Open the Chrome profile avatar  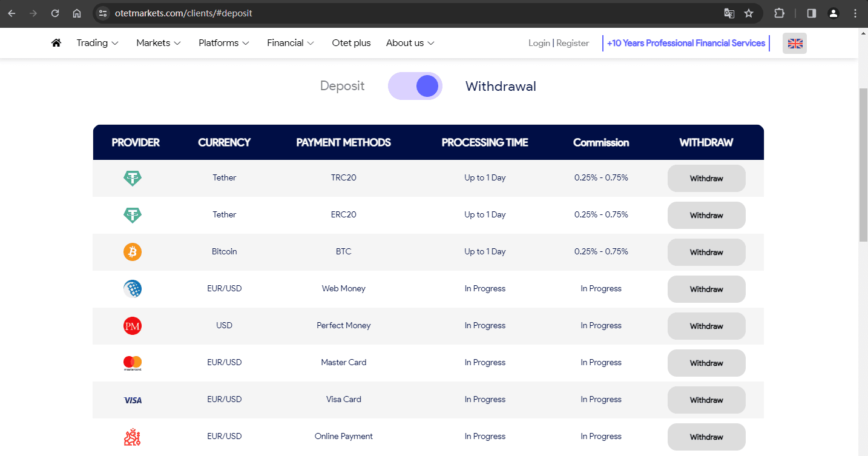[x=833, y=13]
